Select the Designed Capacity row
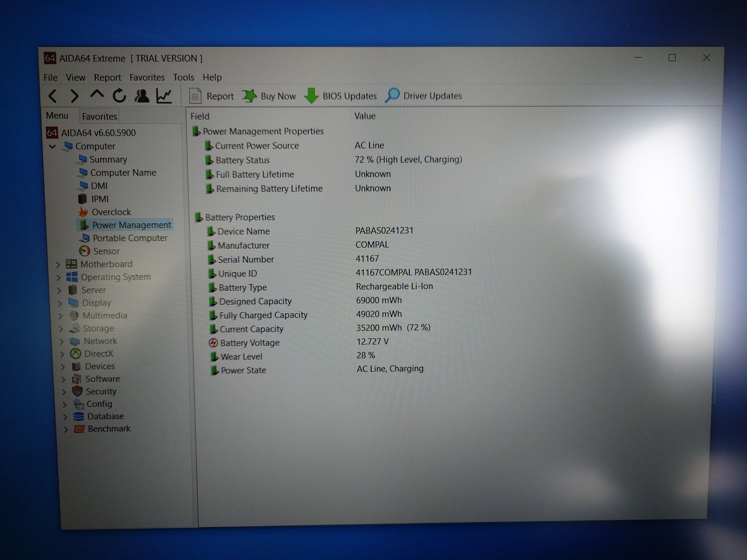Viewport: 747px width, 560px height. (305, 301)
